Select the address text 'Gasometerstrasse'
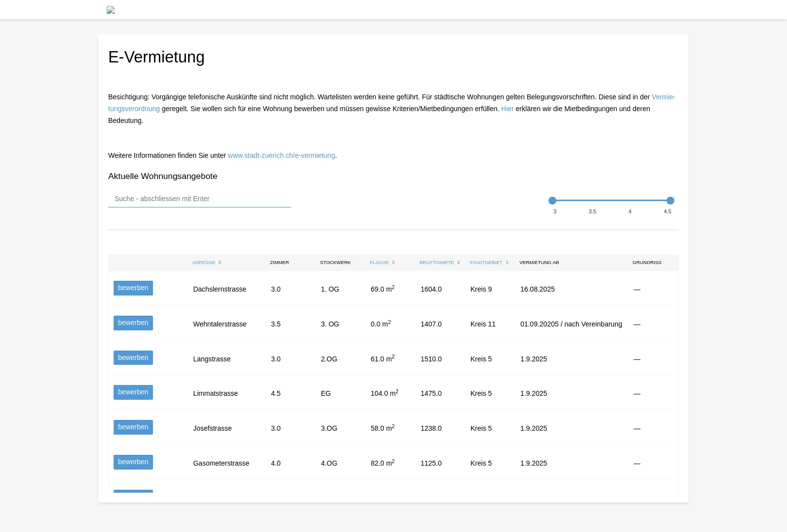 click(x=221, y=463)
